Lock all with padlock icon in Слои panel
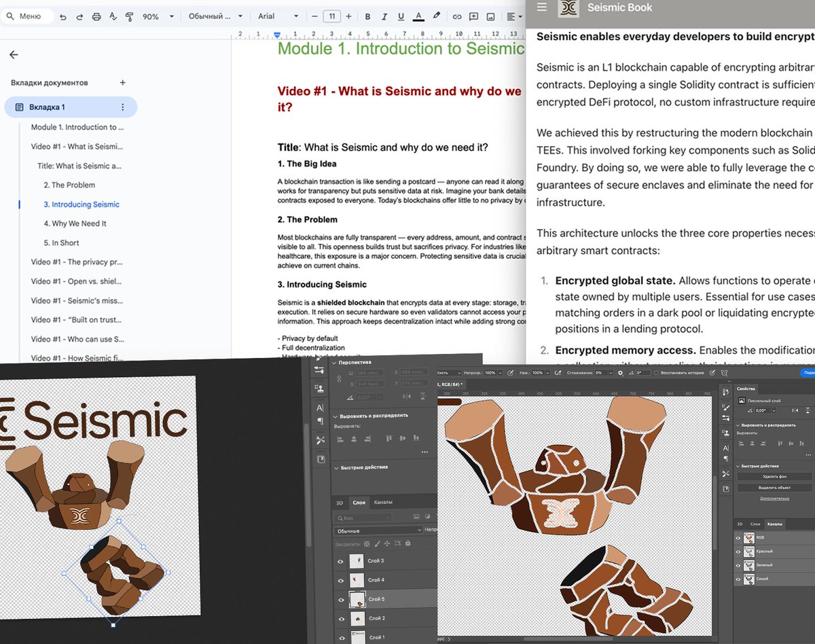The width and height of the screenshot is (815, 644). click(407, 543)
